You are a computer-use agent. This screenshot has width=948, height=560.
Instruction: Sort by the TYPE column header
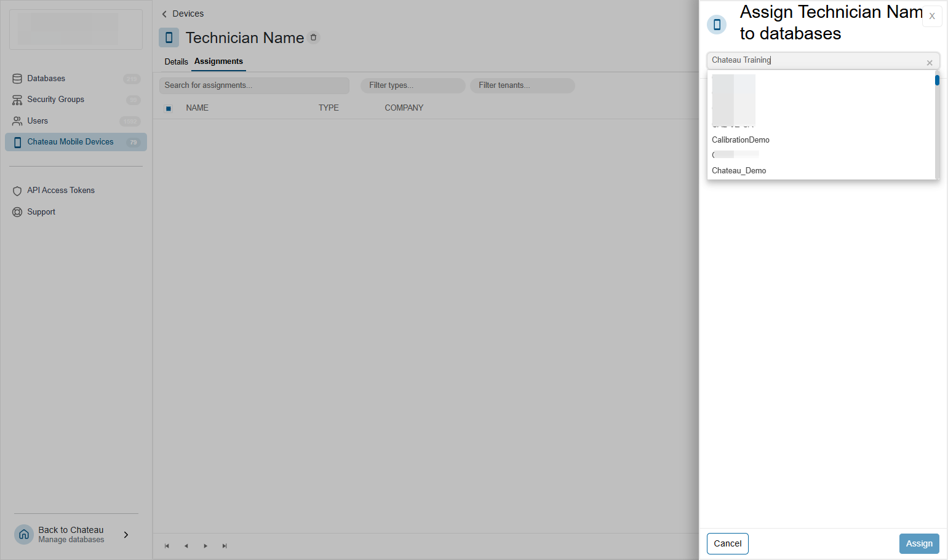point(329,108)
